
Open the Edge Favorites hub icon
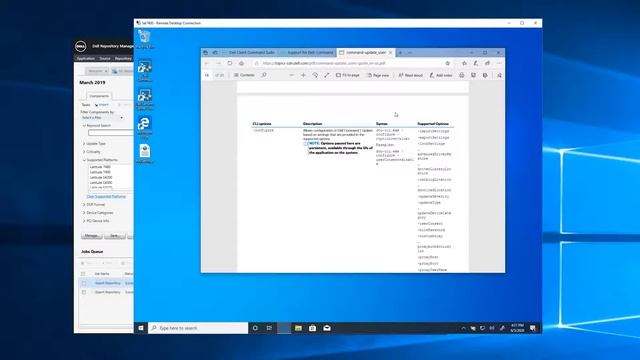click(x=464, y=63)
